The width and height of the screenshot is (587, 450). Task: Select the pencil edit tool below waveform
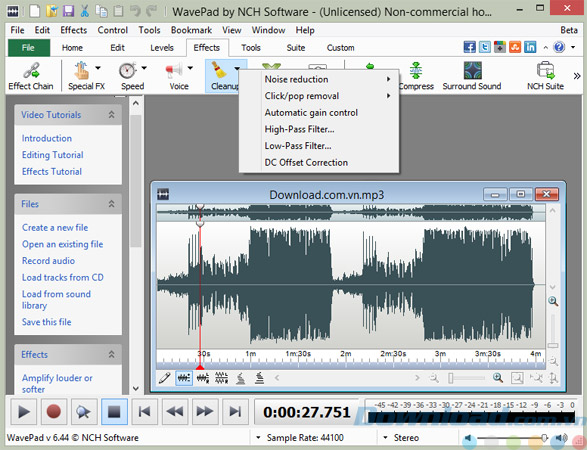tap(165, 378)
